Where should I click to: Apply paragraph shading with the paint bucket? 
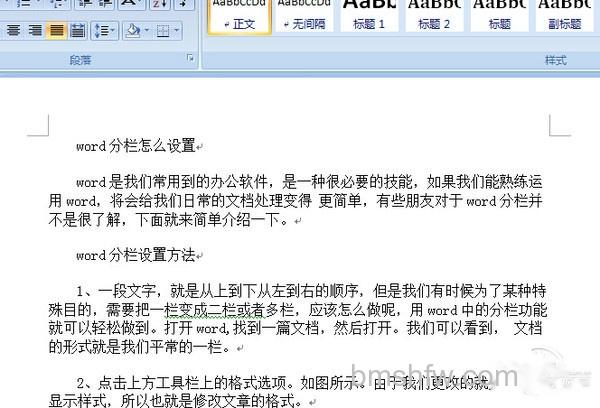(133, 30)
